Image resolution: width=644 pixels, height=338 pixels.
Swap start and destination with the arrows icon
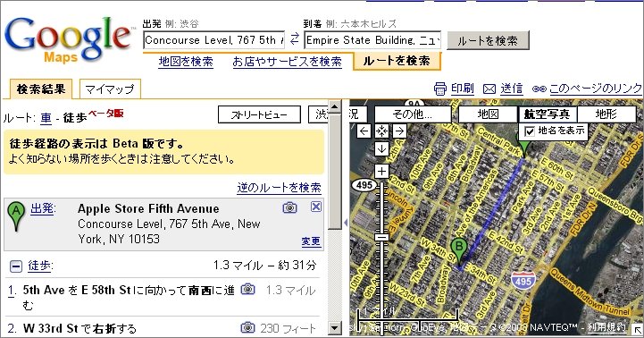(295, 39)
